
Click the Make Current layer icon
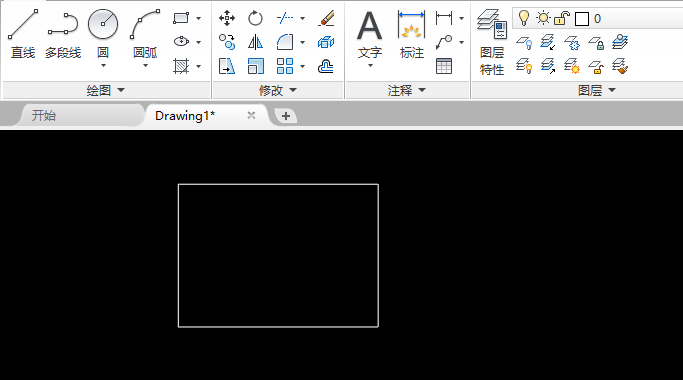620,42
